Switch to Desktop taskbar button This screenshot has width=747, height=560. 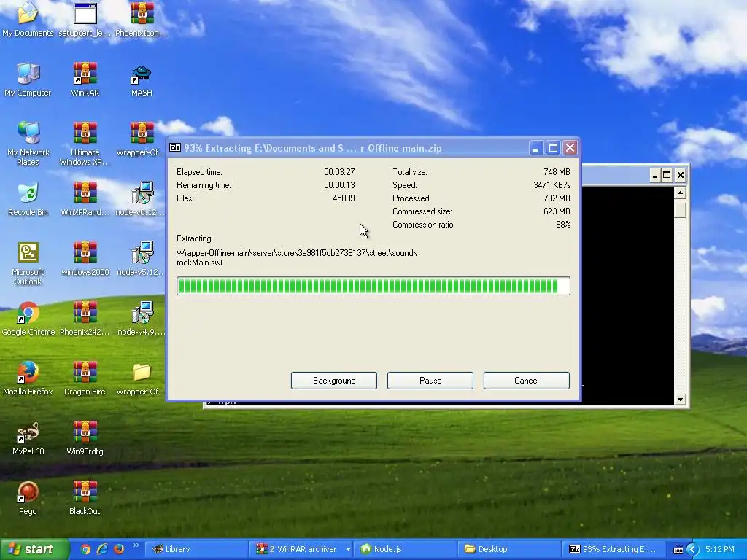point(510,549)
